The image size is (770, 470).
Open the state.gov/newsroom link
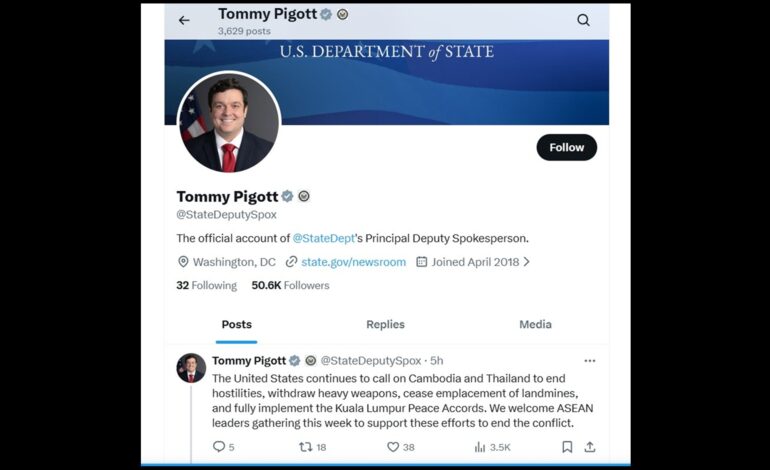point(353,262)
